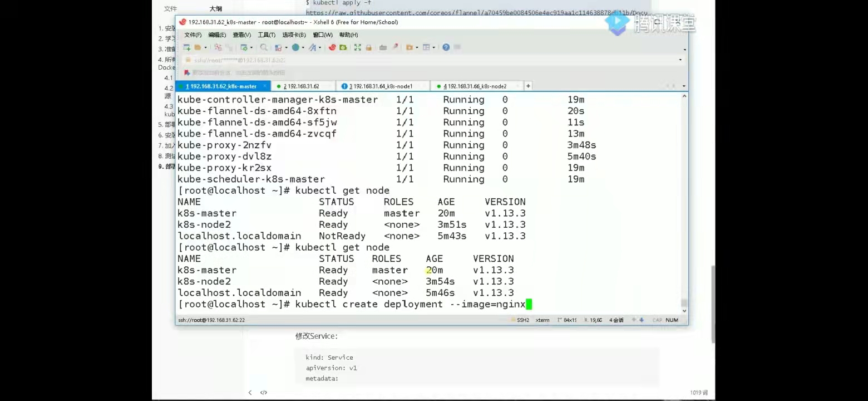This screenshot has width=868, height=401.
Task: Click the connect link icon in toolbar
Action: [x=218, y=47]
